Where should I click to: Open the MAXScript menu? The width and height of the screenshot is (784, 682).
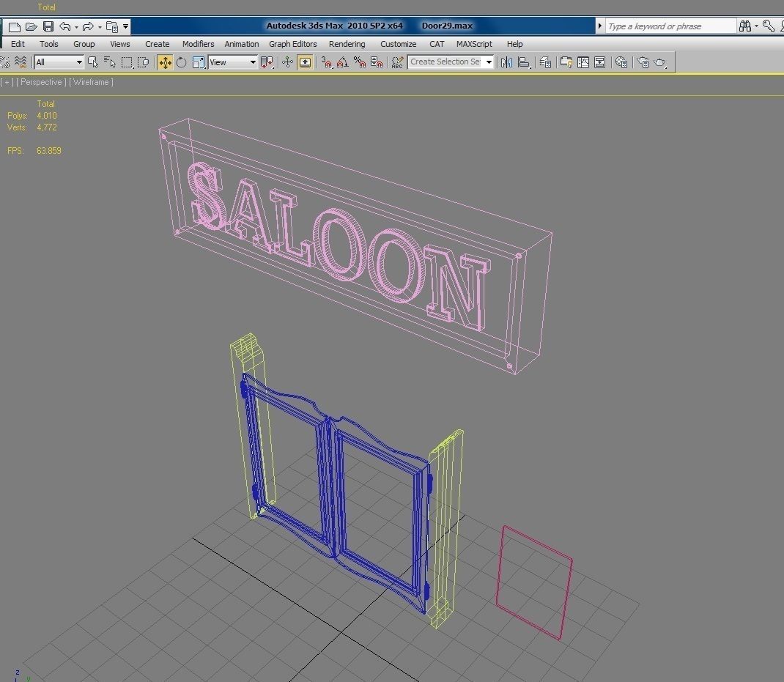click(x=474, y=44)
